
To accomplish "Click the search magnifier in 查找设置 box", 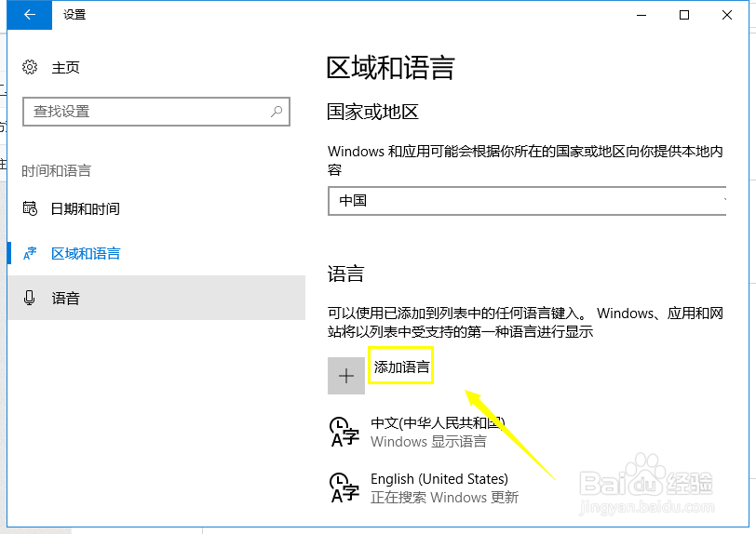I will point(277,112).
